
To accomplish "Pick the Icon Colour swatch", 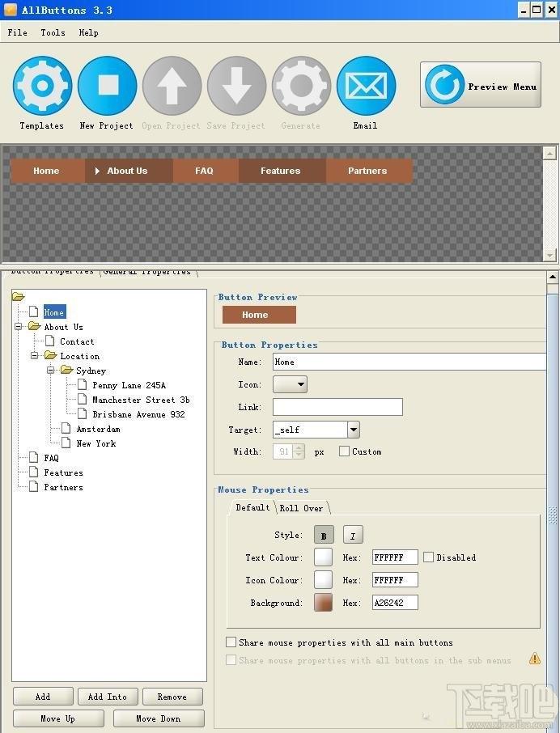I will click(323, 579).
